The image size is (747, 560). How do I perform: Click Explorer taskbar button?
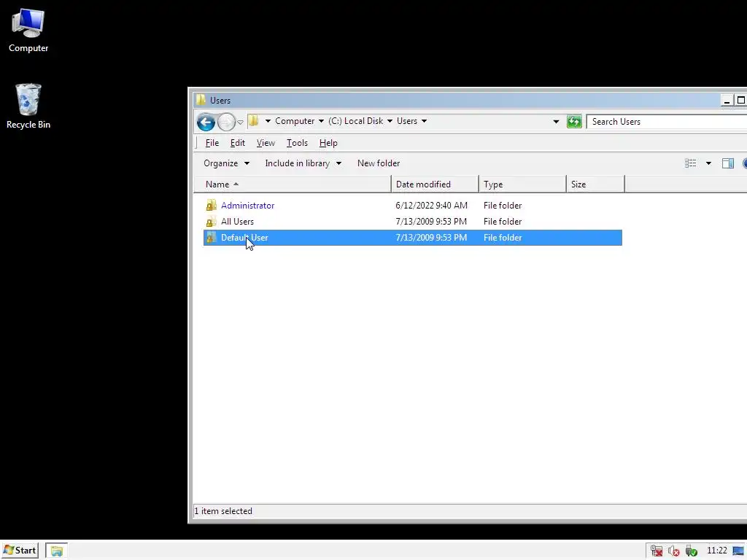click(x=57, y=551)
